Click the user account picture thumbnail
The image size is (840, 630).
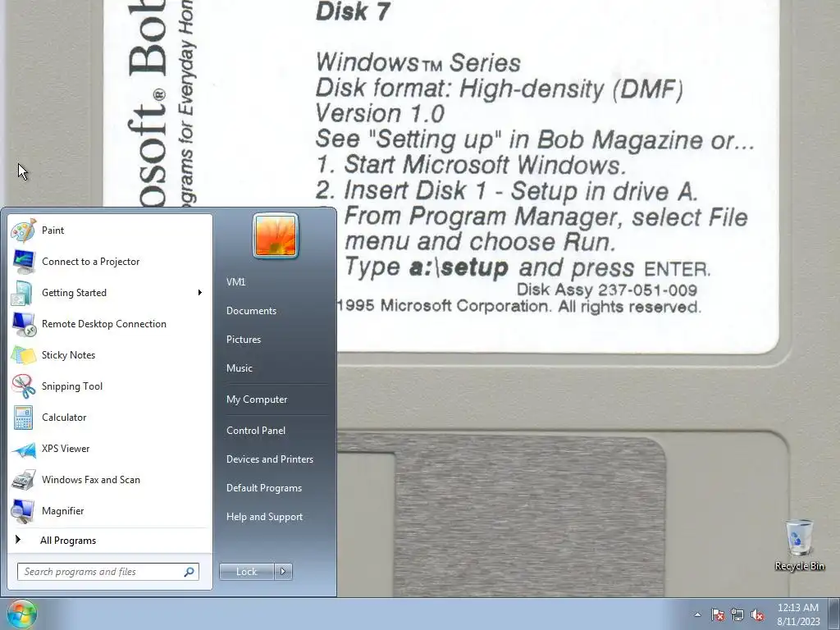[276, 235]
